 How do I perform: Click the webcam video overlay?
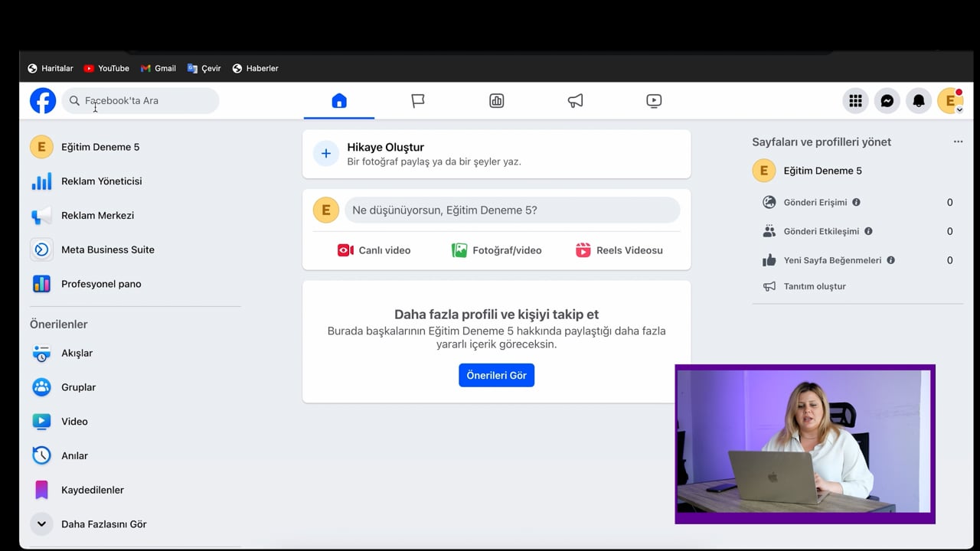click(805, 444)
